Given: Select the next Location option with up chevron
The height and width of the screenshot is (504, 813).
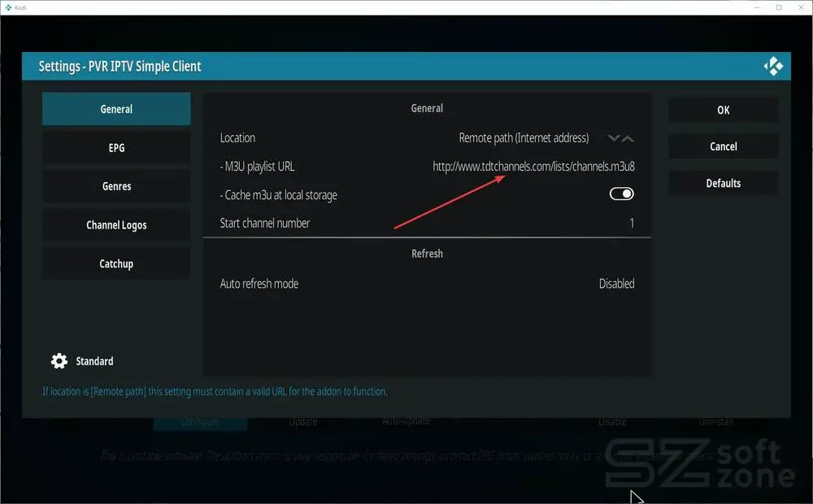Looking at the screenshot, I should [x=628, y=138].
